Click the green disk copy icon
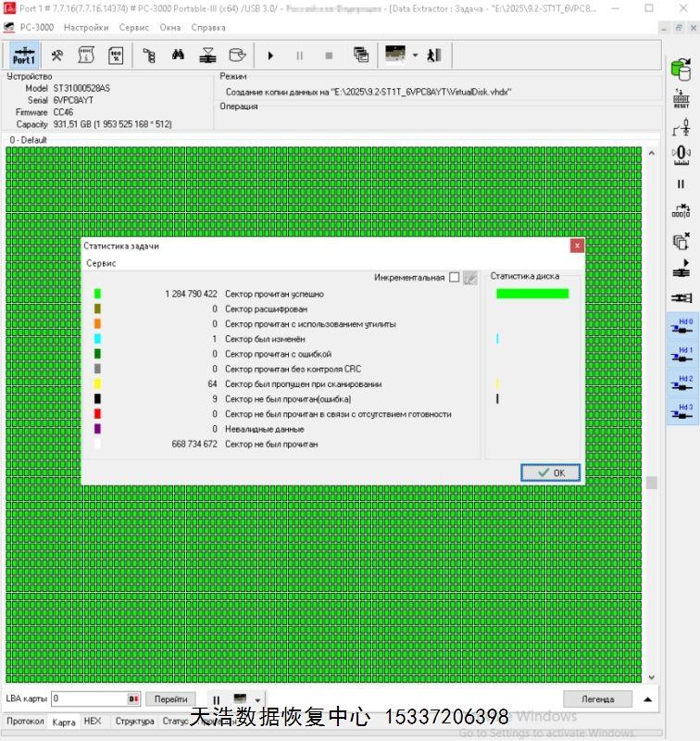Screen dimensions: 700x741 681,69
